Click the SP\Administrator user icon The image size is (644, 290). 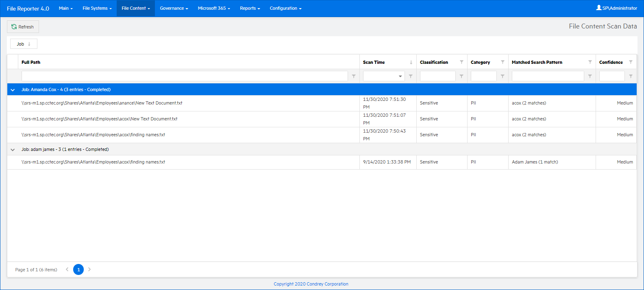tap(598, 8)
